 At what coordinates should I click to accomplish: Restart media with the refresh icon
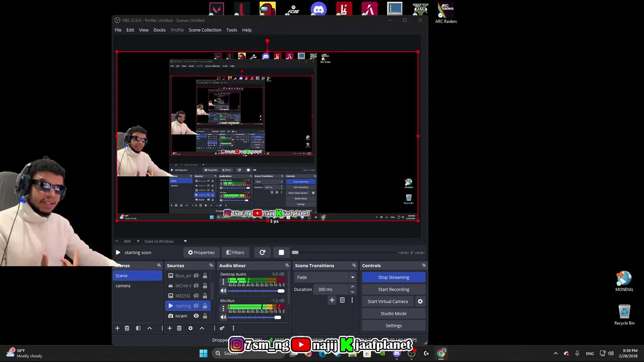(262, 252)
